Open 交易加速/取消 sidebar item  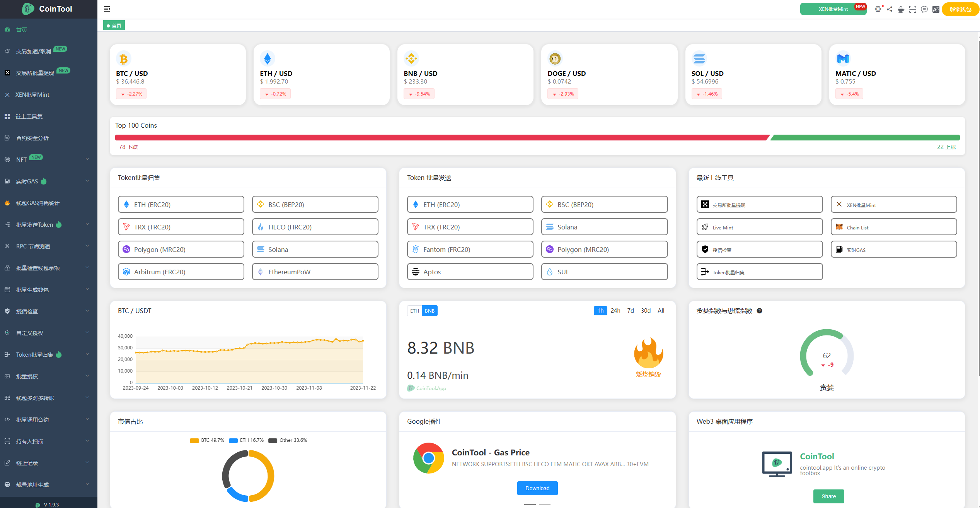[33, 51]
